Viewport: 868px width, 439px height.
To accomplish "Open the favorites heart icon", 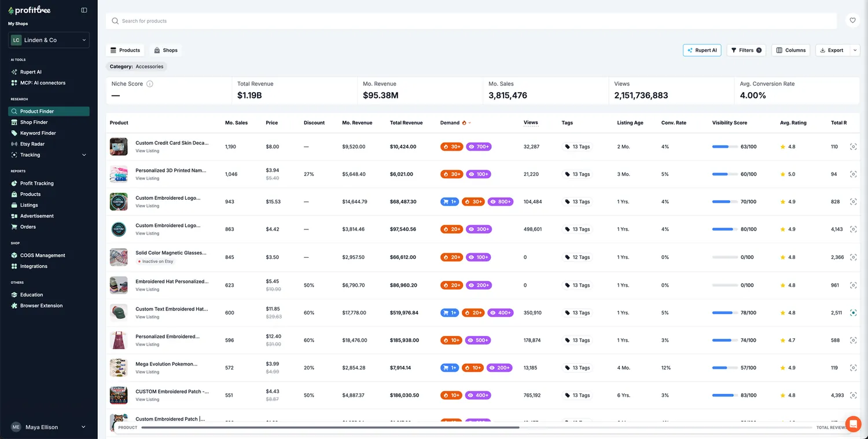I will (852, 21).
